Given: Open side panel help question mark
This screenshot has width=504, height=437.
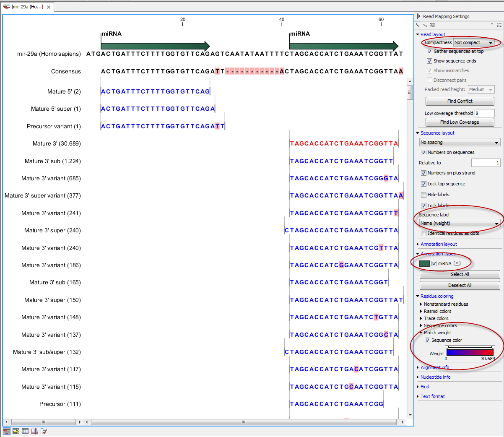Looking at the screenshot, I should click(492, 25).
